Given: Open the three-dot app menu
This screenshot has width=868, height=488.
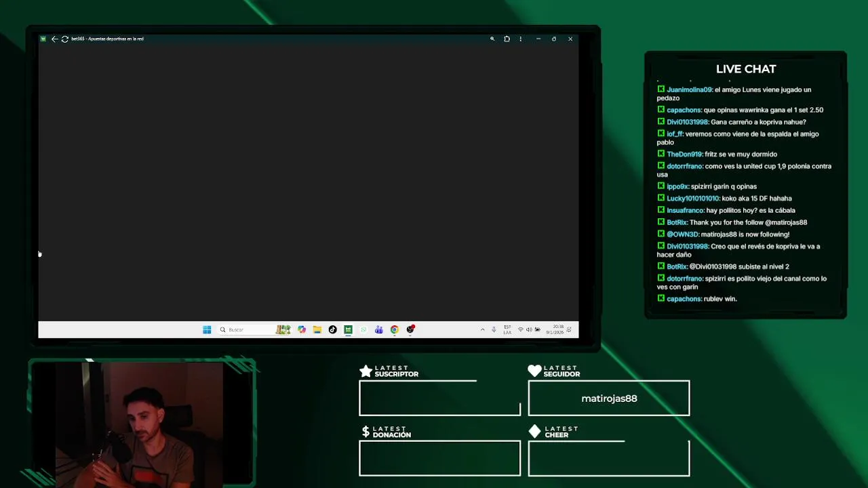Looking at the screenshot, I should [x=521, y=39].
